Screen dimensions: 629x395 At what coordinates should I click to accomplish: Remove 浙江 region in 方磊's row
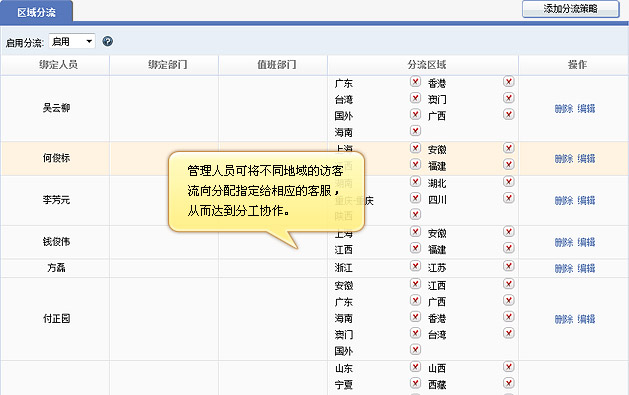coord(415,266)
